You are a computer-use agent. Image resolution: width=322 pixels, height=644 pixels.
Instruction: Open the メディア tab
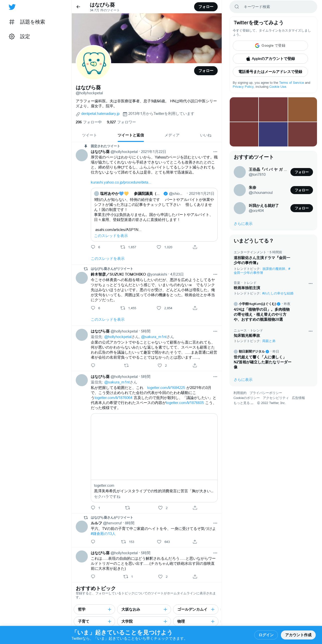coord(172,135)
